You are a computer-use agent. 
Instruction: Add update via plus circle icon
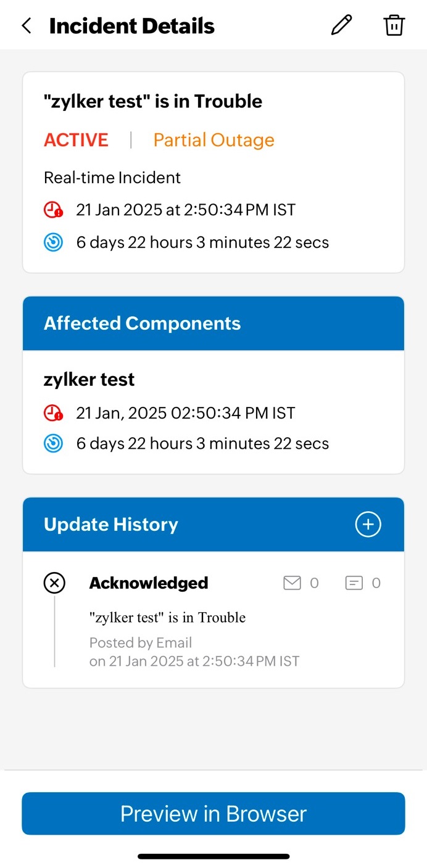[368, 525]
